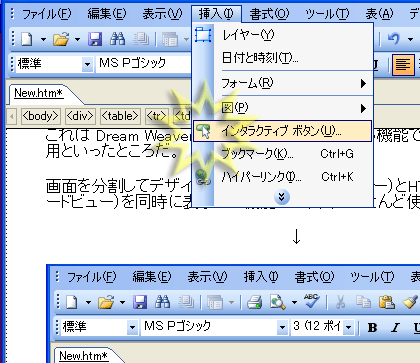Open 書式(O) menu in top window
The image size is (420, 363).
tap(269, 14)
